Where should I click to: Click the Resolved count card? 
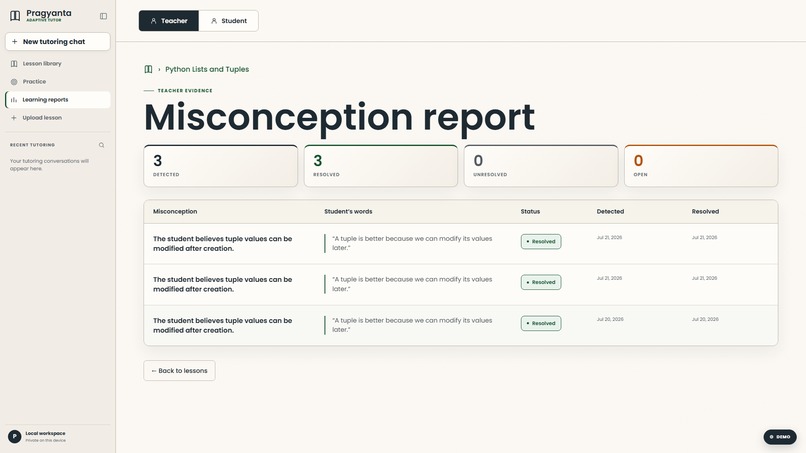(x=381, y=166)
